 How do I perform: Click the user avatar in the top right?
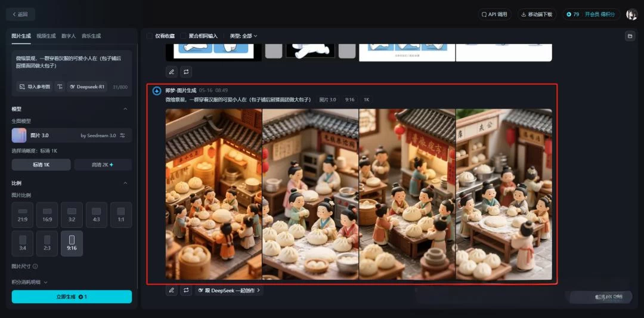(631, 14)
